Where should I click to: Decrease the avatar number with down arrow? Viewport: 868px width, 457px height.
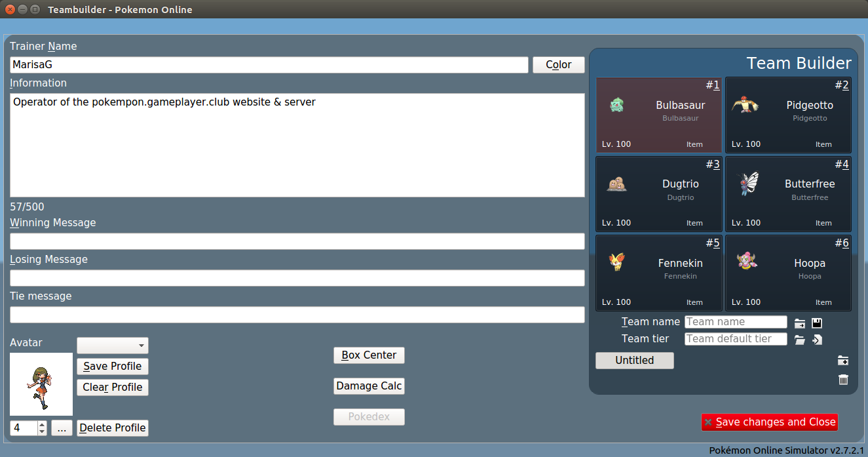(x=42, y=432)
